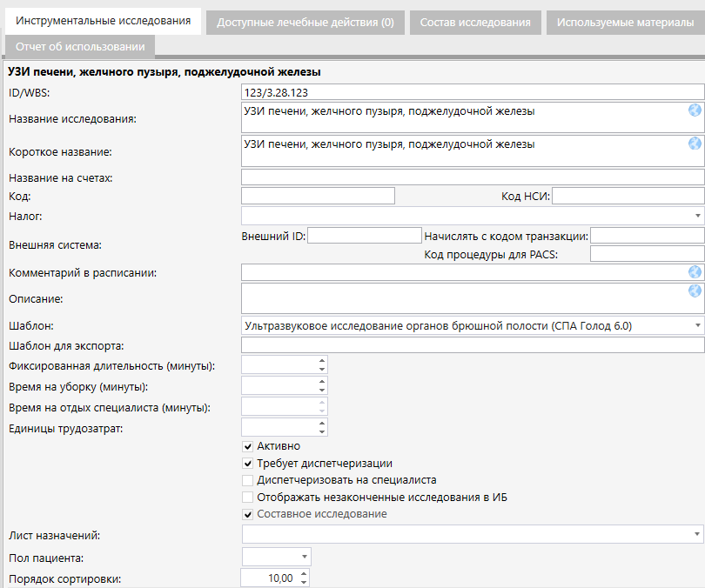Viewport: 705px width, 588px height.
Task: Increase Единицы трудозатрат with up arrow
Action: click(322, 423)
